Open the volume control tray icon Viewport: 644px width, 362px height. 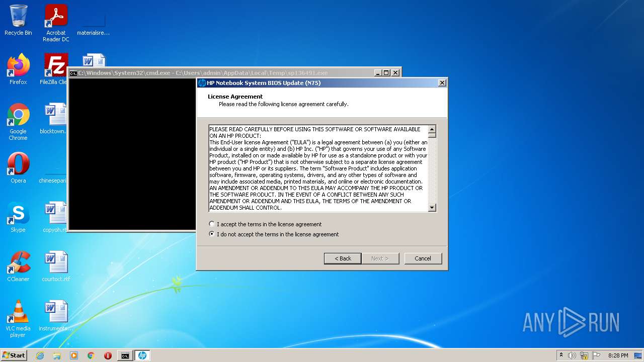[572, 355]
